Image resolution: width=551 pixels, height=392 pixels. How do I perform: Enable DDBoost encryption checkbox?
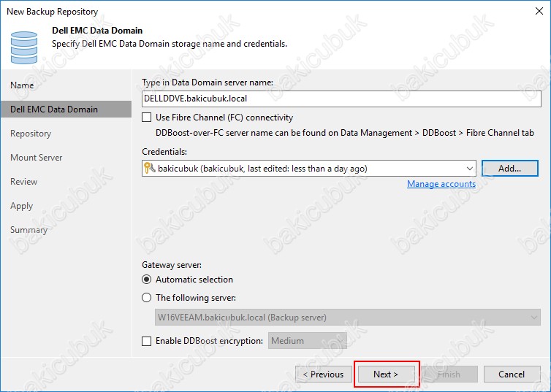(x=147, y=341)
